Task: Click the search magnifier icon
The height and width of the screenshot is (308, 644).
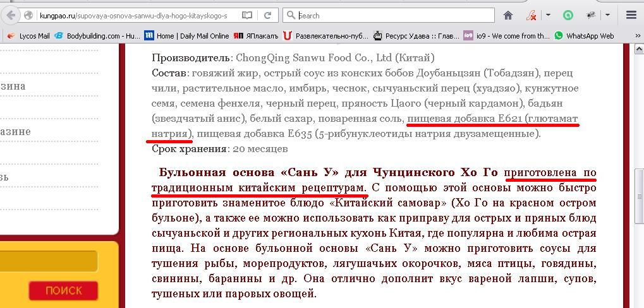Action: 291,16
